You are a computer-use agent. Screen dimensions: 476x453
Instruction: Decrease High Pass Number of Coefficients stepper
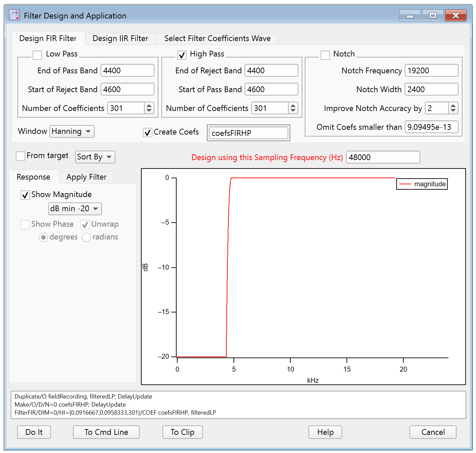click(293, 111)
